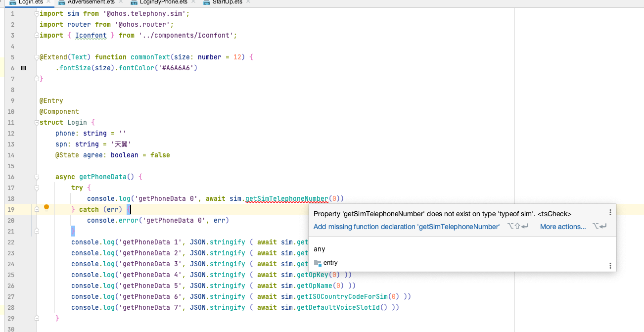644x332 pixels.
Task: Click the error-underlined getSimTelephoneNumber call
Action: click(x=287, y=198)
